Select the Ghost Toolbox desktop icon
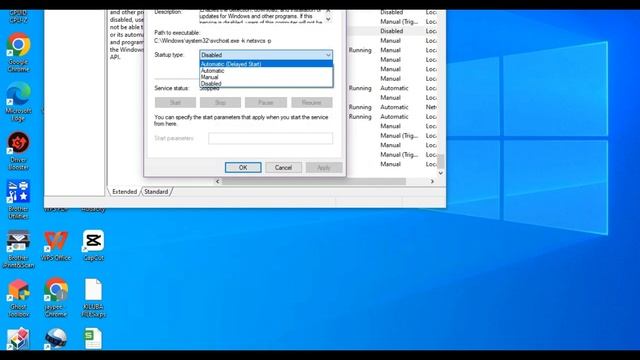The width and height of the screenshot is (640, 360). coord(18,298)
